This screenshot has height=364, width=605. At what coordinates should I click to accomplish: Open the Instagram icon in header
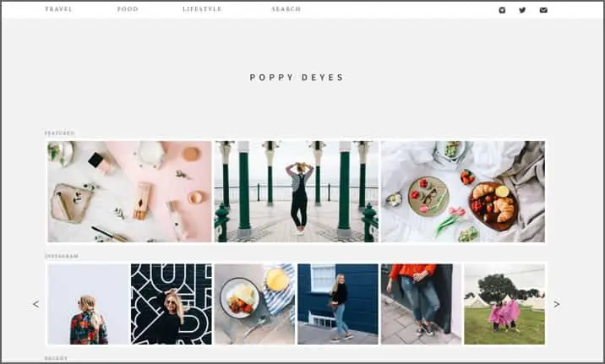502,10
